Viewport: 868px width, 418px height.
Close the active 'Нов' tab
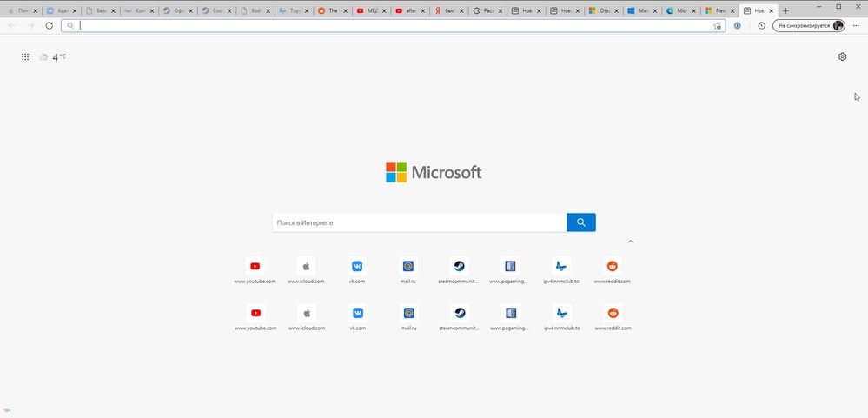pyautogui.click(x=772, y=11)
